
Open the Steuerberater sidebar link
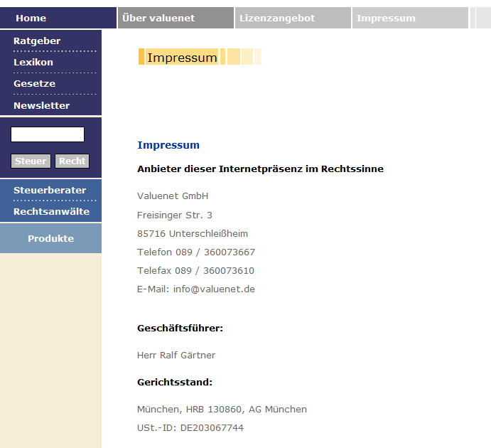tap(50, 190)
